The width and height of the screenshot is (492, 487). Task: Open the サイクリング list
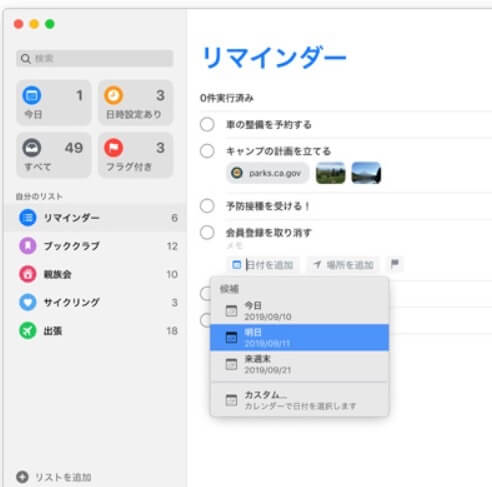tap(96, 302)
